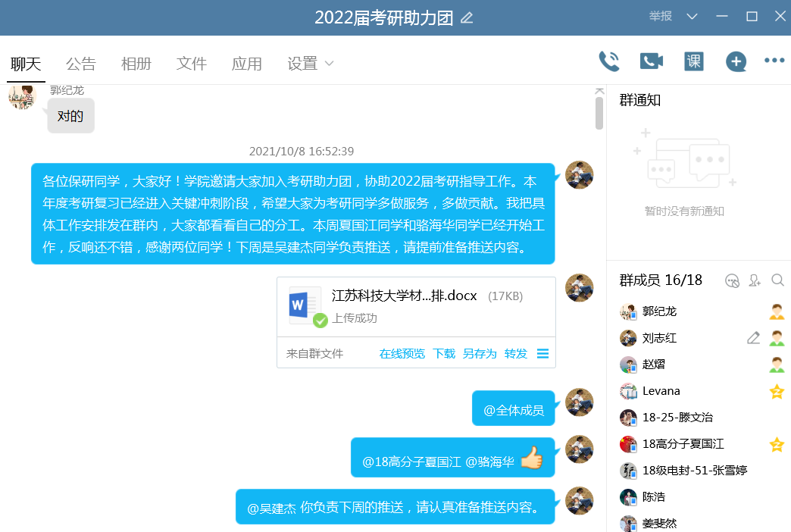Switch to the 公告 tab
Image resolution: width=791 pixels, height=532 pixels.
[x=81, y=64]
